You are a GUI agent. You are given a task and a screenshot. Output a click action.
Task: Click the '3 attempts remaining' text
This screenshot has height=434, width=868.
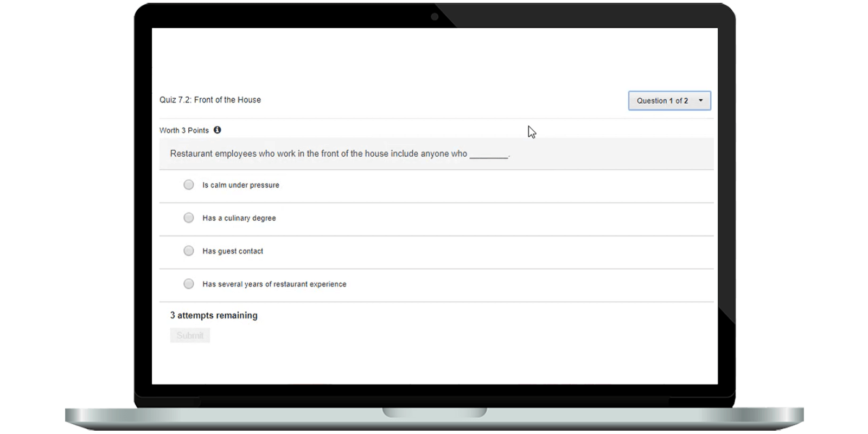(214, 316)
